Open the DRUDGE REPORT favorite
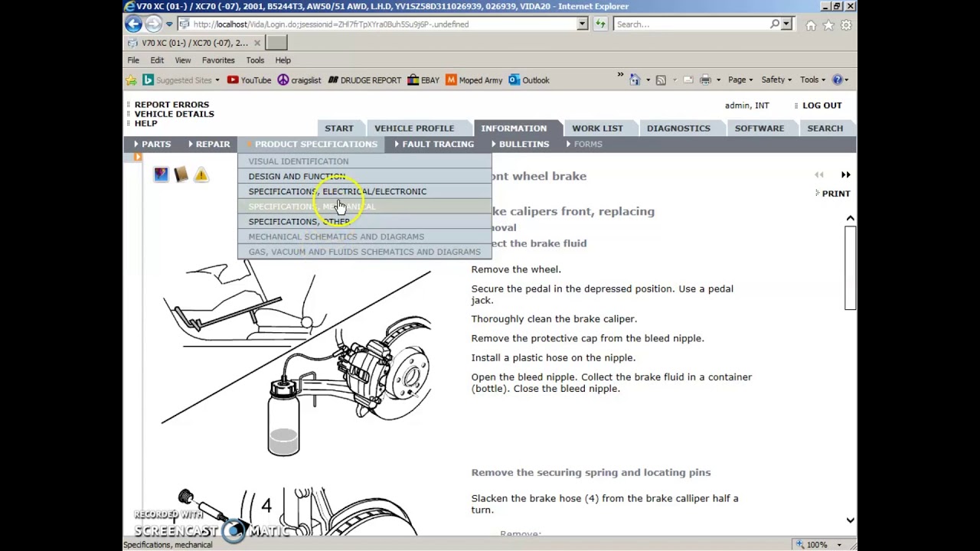Screen dimensions: 980x551 [364, 80]
